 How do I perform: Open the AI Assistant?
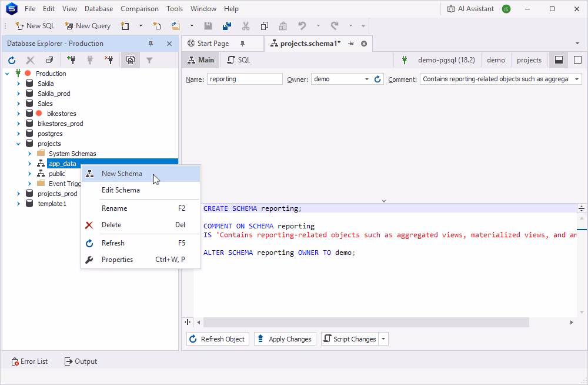coord(470,9)
